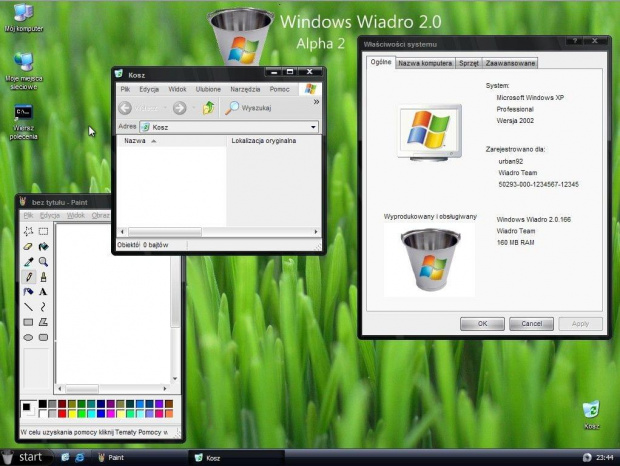Open the Mój komputer desktop icon

23,17
